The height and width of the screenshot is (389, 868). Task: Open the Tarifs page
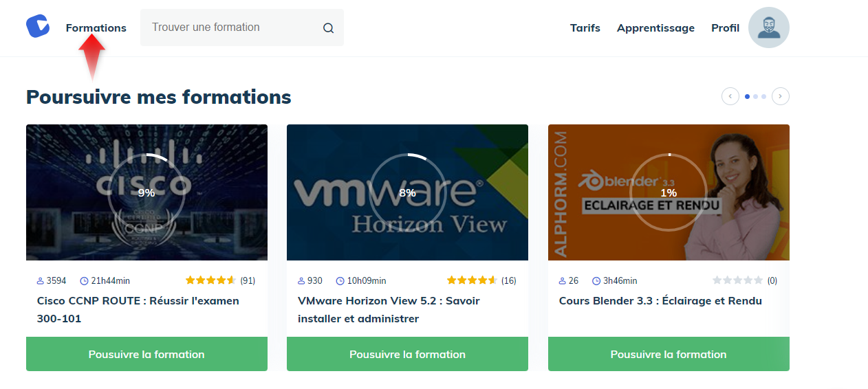(585, 28)
